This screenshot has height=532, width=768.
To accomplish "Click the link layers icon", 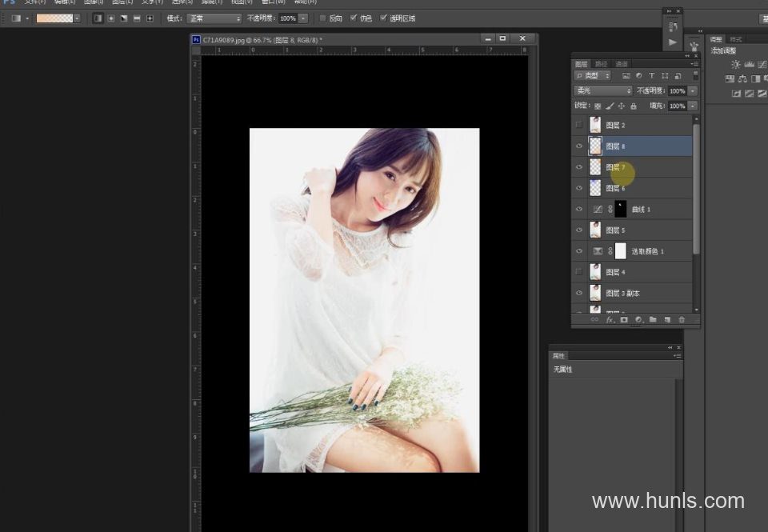I will [594, 320].
